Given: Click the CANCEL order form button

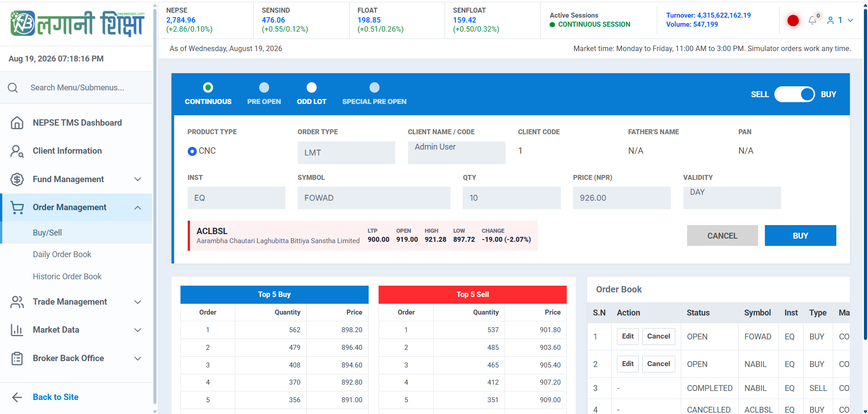Looking at the screenshot, I should coord(722,235).
